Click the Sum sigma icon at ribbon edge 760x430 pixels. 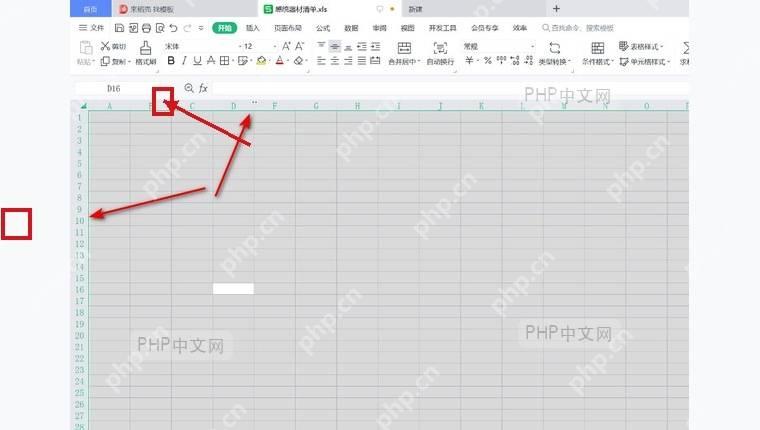click(x=685, y=48)
